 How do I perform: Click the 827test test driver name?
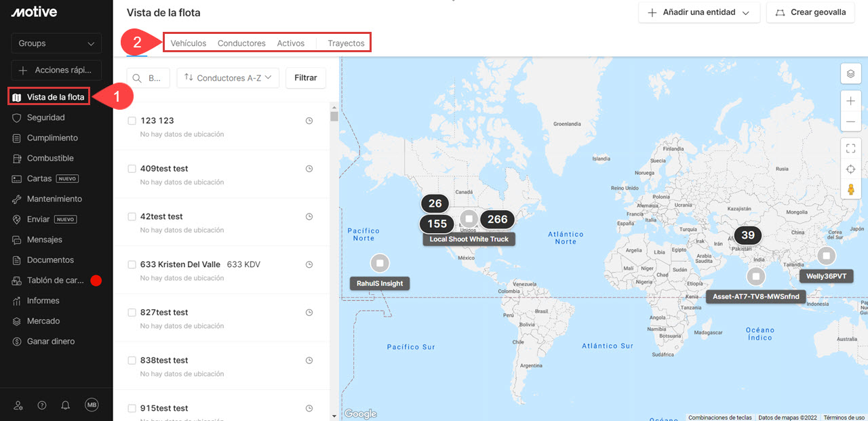(164, 313)
